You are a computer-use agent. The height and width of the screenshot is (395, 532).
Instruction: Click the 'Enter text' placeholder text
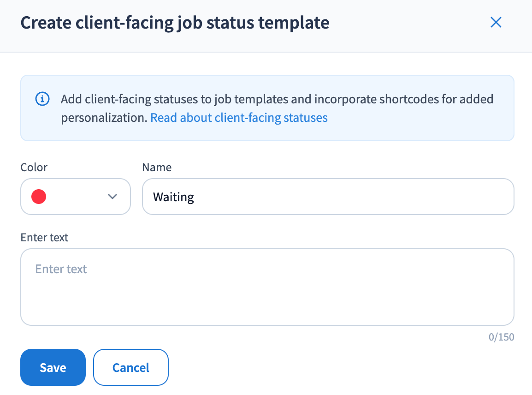tap(61, 269)
